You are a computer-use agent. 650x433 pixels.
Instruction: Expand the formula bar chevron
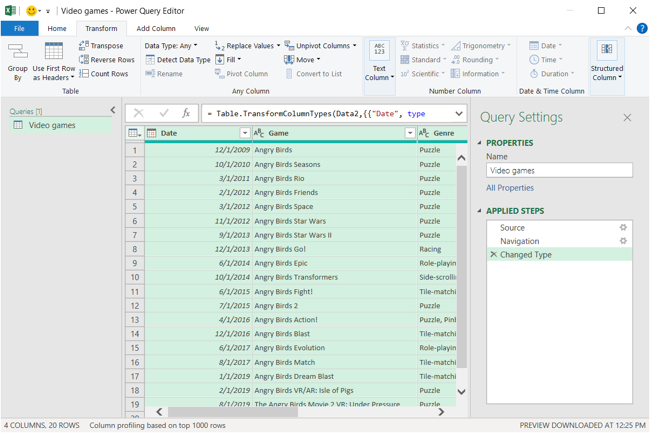tap(459, 114)
